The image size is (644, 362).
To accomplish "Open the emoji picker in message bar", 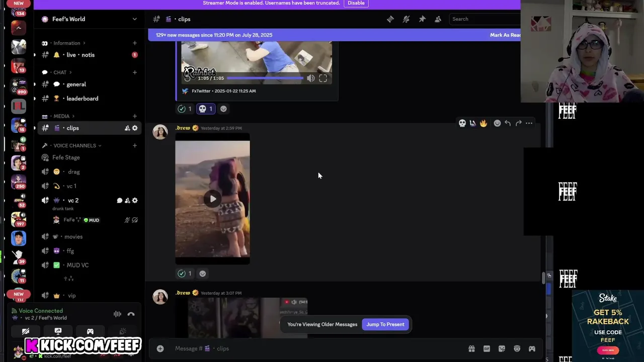I will tap(517, 349).
